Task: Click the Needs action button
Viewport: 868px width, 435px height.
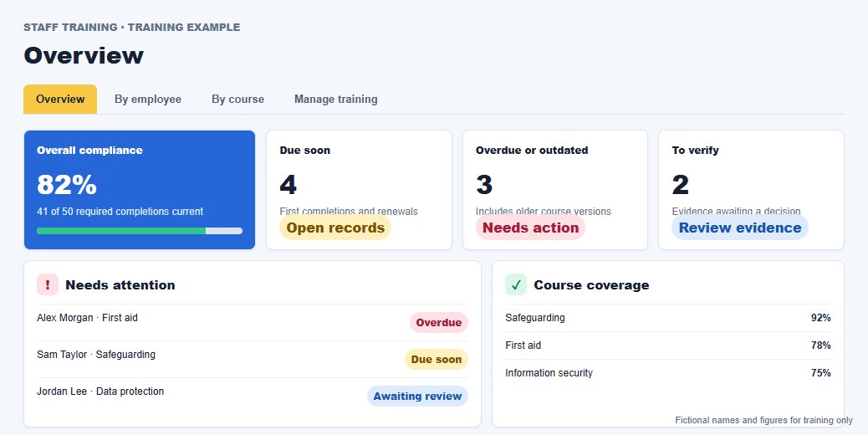Action: 530,228
